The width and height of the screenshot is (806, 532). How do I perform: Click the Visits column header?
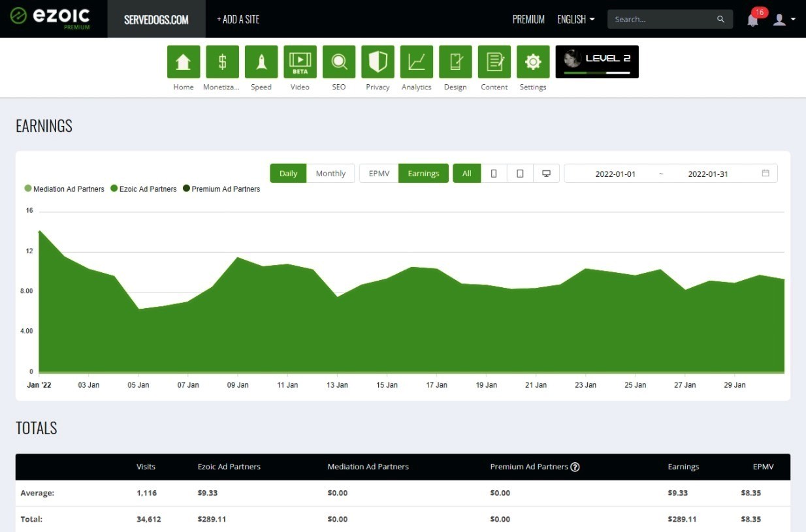146,467
